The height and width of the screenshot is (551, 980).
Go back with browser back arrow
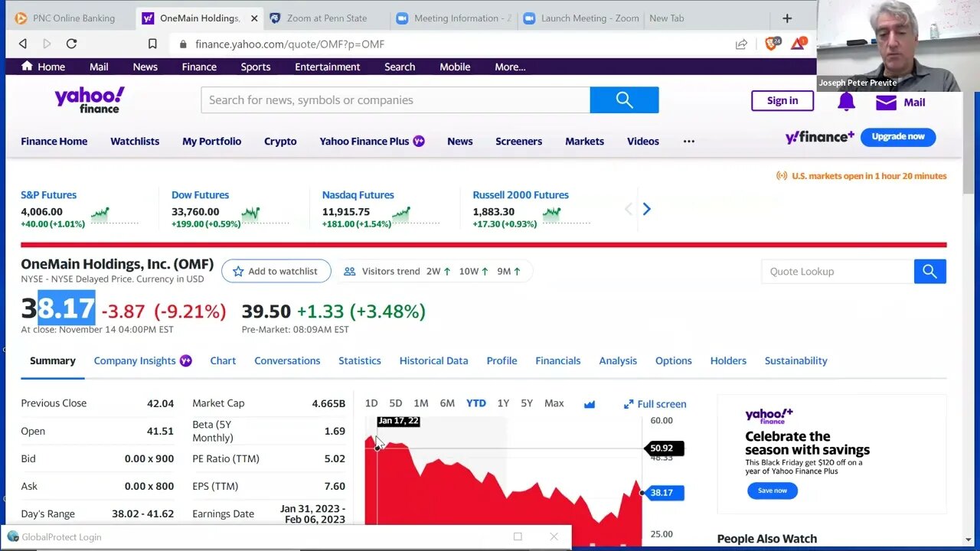pyautogui.click(x=23, y=44)
